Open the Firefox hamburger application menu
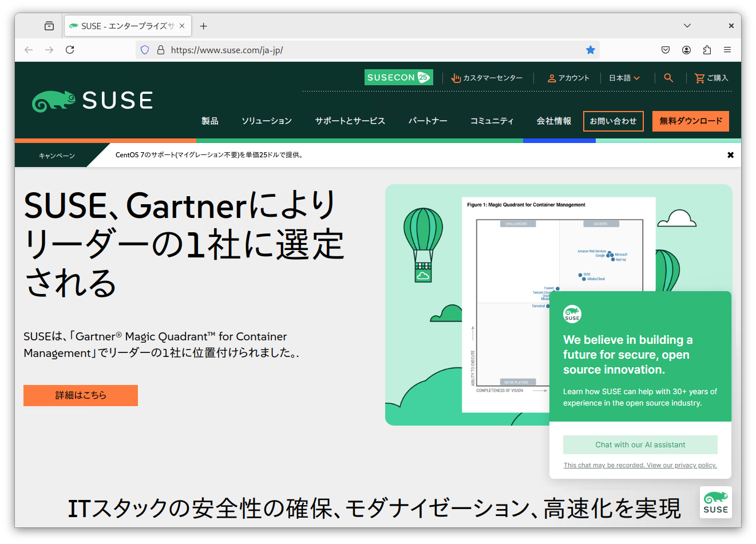This screenshot has height=544, width=756. click(x=727, y=50)
